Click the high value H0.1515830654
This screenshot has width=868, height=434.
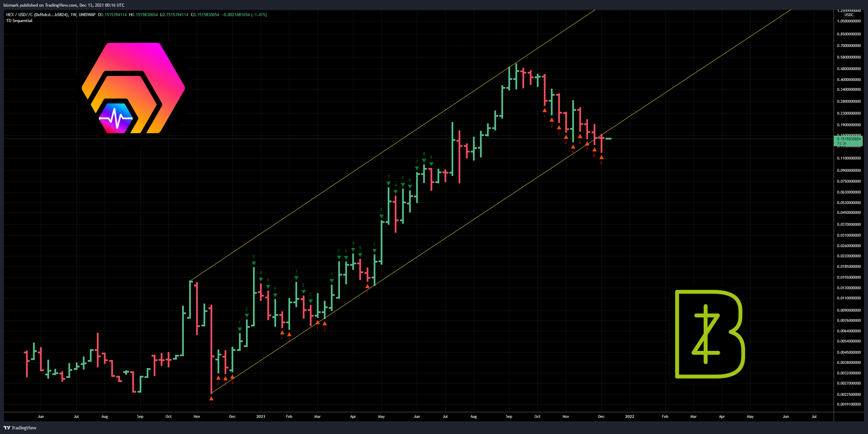143,15
